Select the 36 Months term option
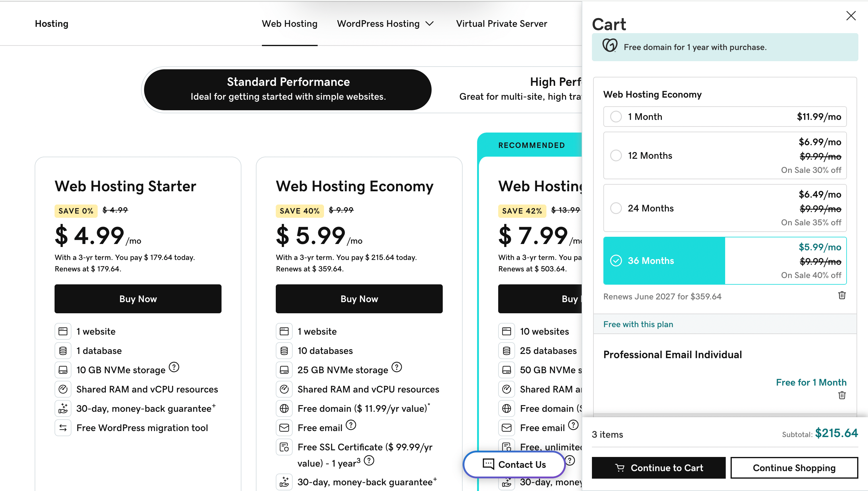Screen dimensions: 868x491 pos(616,261)
